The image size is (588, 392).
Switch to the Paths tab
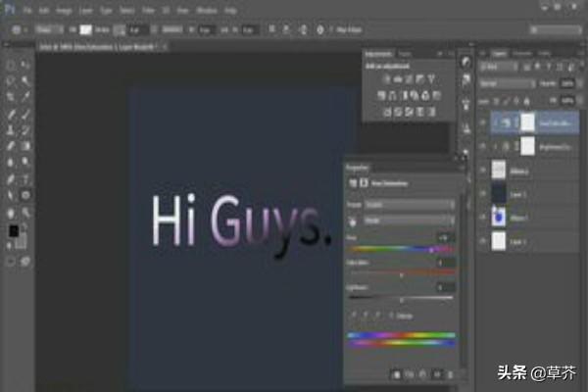tap(544, 54)
